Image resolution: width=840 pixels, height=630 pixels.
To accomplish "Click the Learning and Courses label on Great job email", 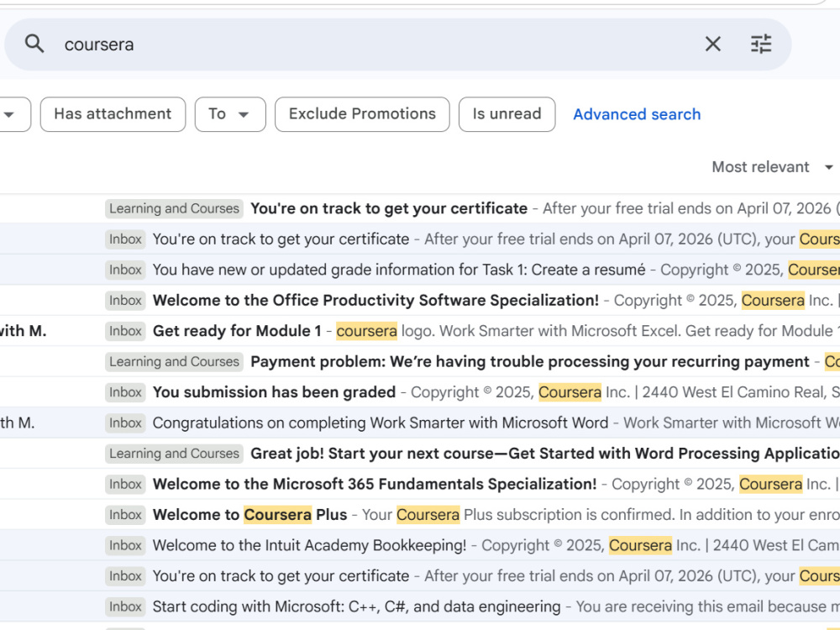I will pyautogui.click(x=174, y=454).
